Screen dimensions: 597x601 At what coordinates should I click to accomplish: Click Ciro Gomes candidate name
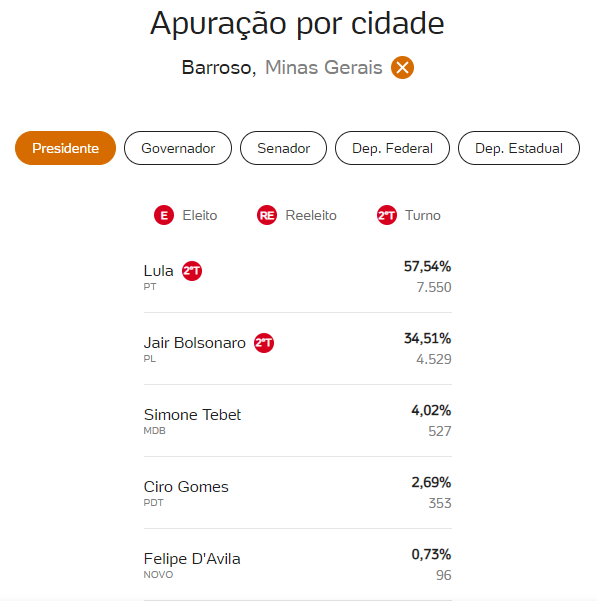coord(186,487)
